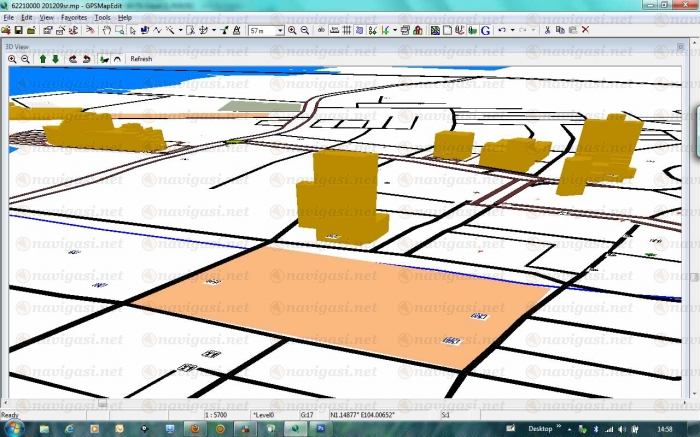Expand the Undo history dropdown arrow
The width and height of the screenshot is (700, 437).
point(512,30)
